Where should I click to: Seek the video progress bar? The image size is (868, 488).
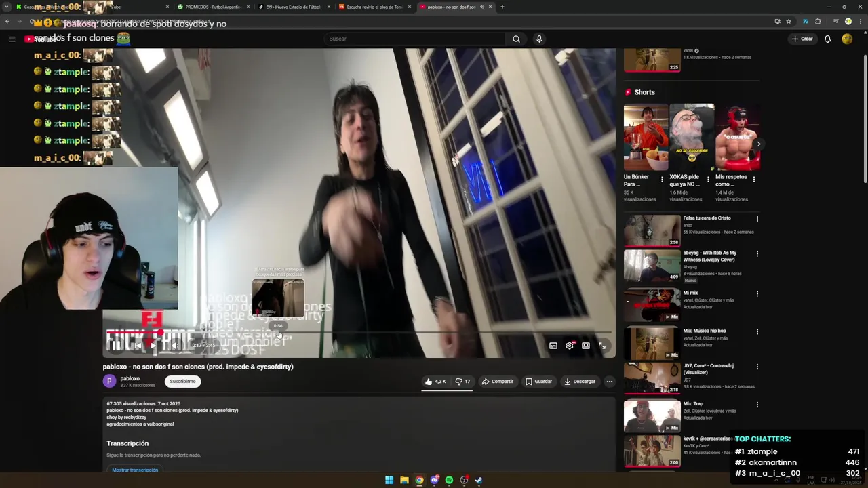[359, 333]
